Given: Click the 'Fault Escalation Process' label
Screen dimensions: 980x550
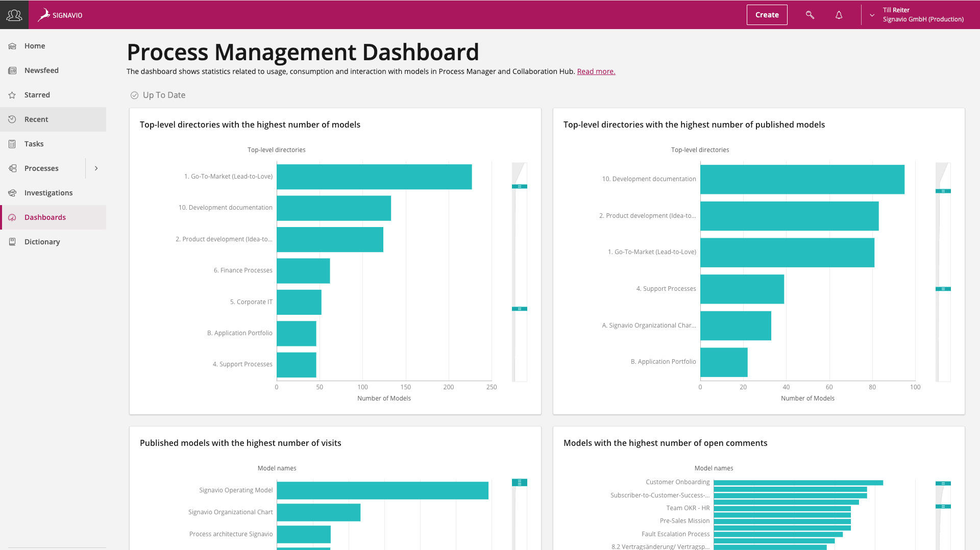Looking at the screenshot, I should pyautogui.click(x=675, y=534).
